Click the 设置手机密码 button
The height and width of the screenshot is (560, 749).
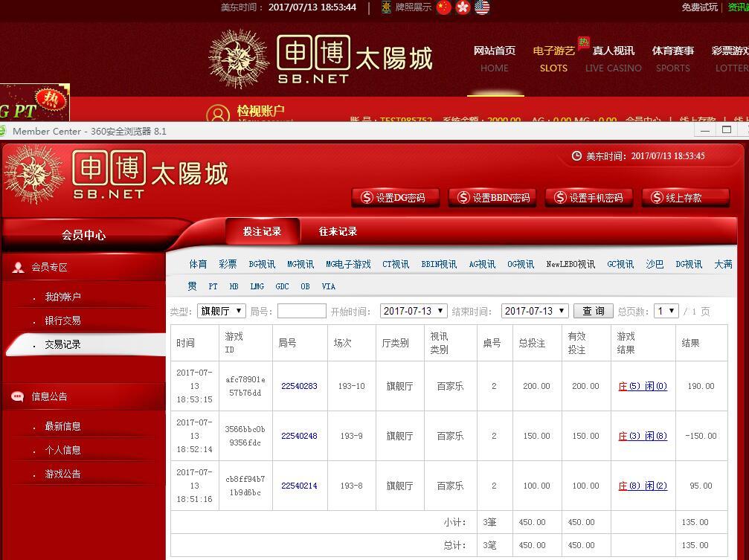(x=589, y=197)
